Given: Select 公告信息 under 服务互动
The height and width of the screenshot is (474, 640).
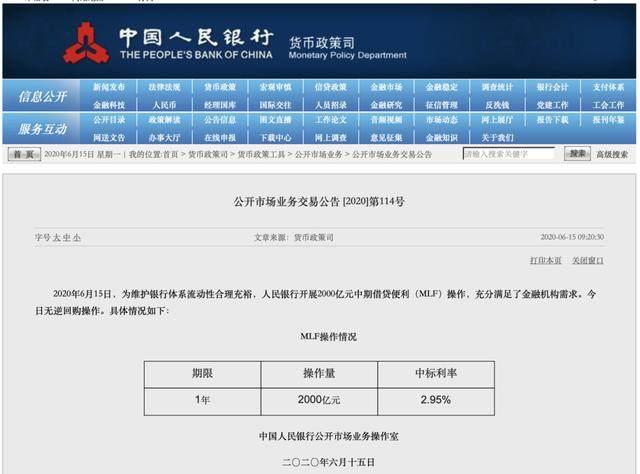Looking at the screenshot, I should [x=220, y=120].
